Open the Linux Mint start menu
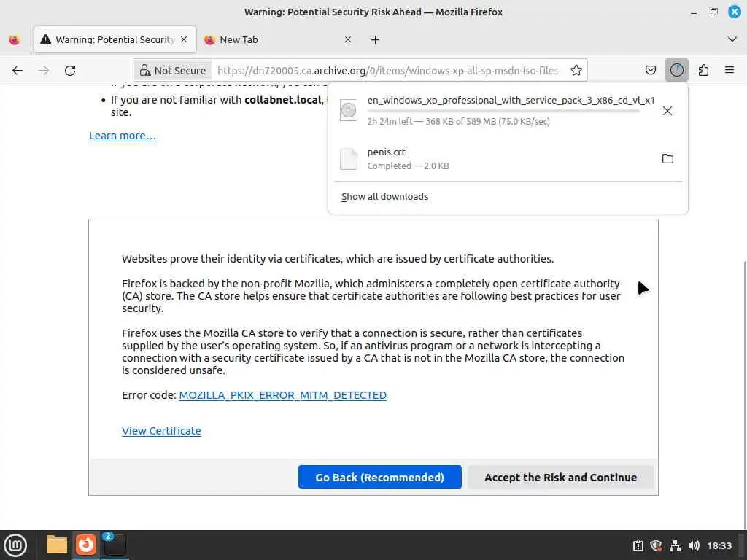This screenshot has width=747, height=560. coord(15,545)
